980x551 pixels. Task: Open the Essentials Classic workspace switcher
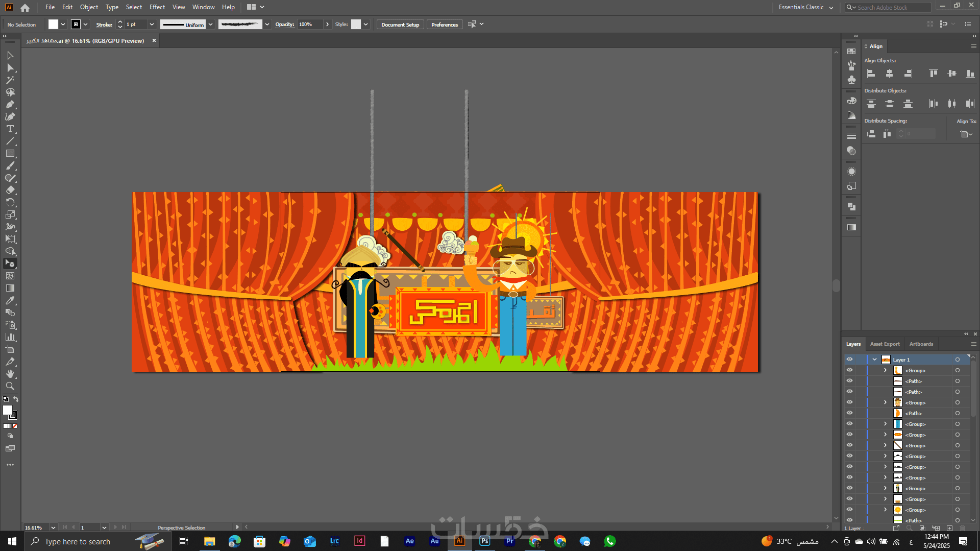(806, 7)
